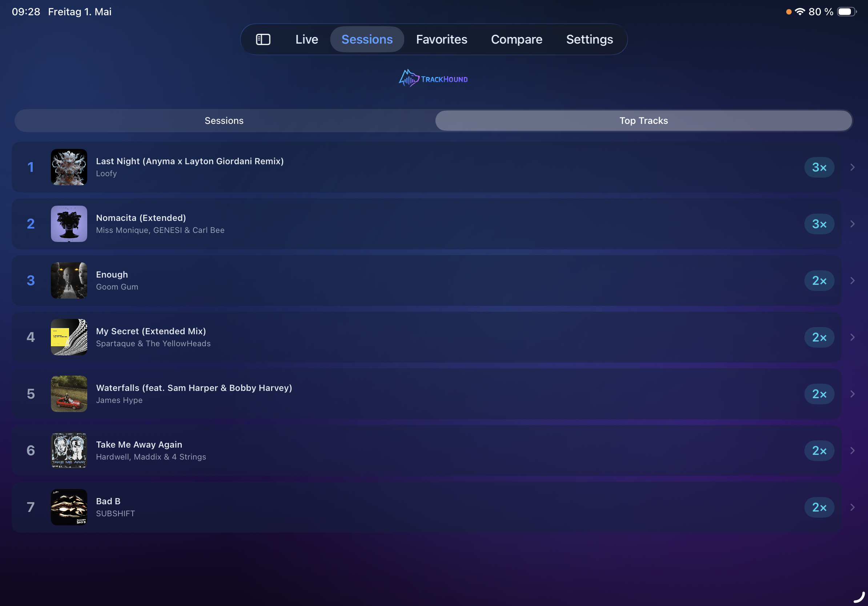
Task: Click artist name Goom Gum
Action: click(117, 287)
